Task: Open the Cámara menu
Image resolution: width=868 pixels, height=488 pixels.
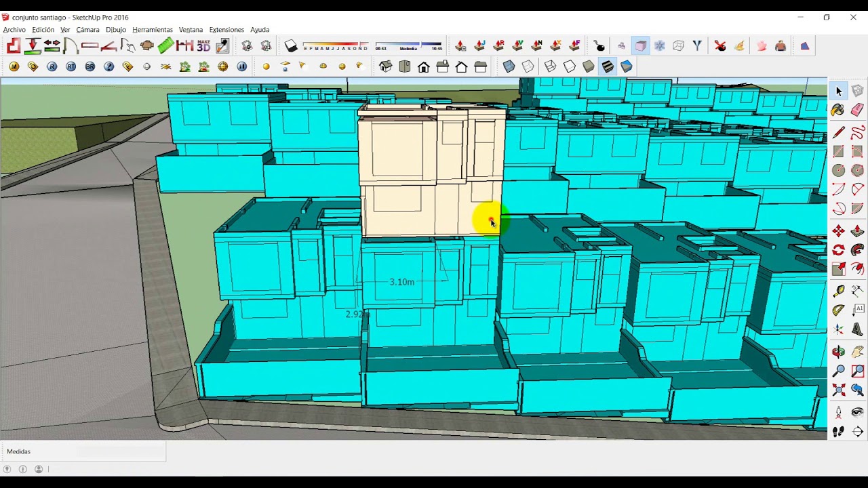Action: pyautogui.click(x=87, y=30)
